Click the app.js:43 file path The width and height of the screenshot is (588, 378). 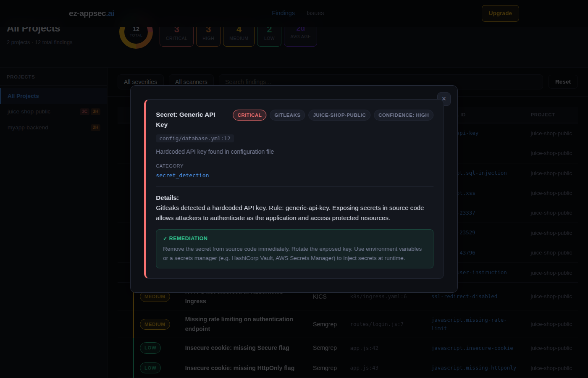click(x=364, y=368)
